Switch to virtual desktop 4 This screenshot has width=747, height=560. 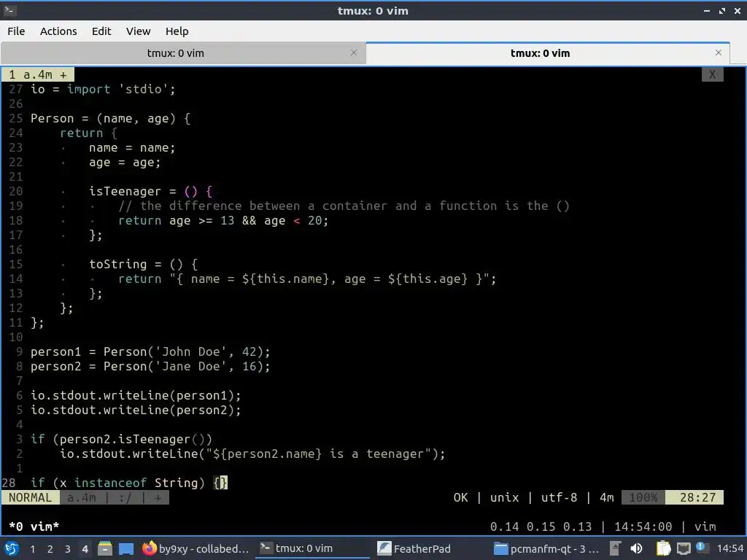pyautogui.click(x=85, y=549)
